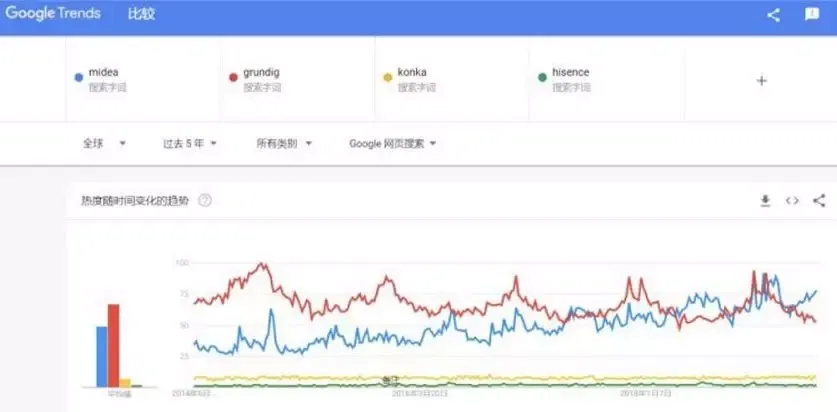Share the interest-over-time chart
The image size is (837, 412).
819,201
